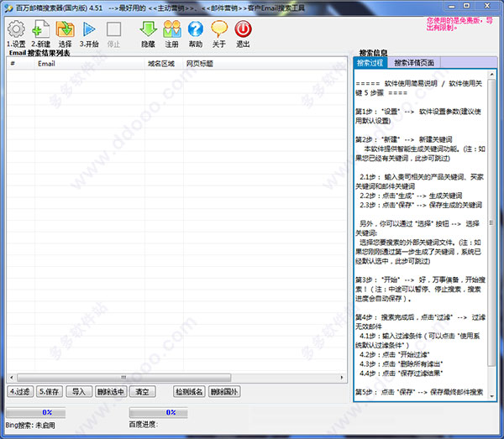
Task: Click the results list right scroll arrow
Action: coord(342,378)
